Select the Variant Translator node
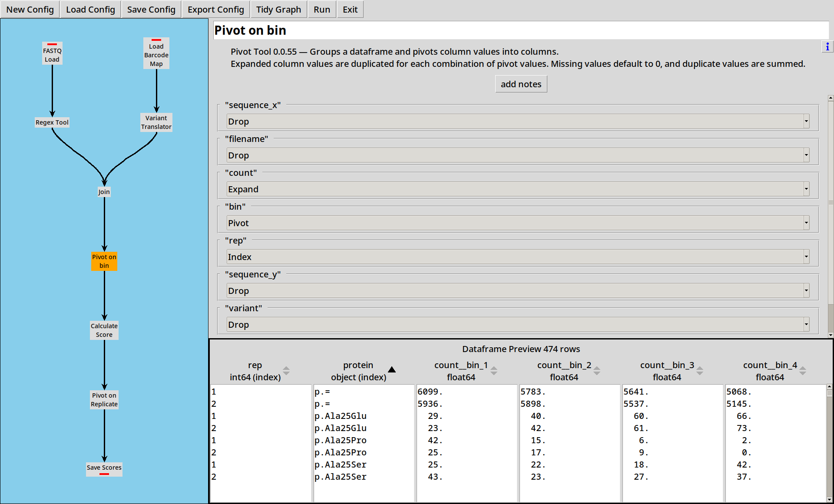Image resolution: width=834 pixels, height=504 pixels. [156, 122]
